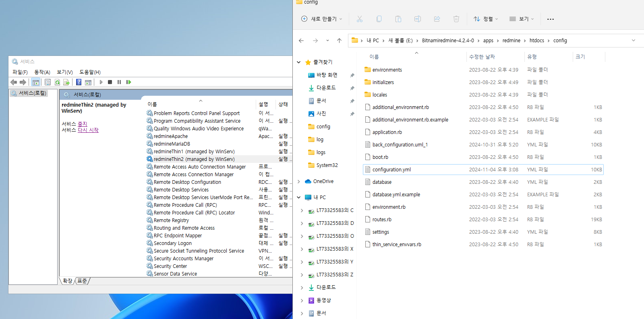644x319 pixels.
Task: Go up one folder level in Explorer
Action: [x=339, y=41]
